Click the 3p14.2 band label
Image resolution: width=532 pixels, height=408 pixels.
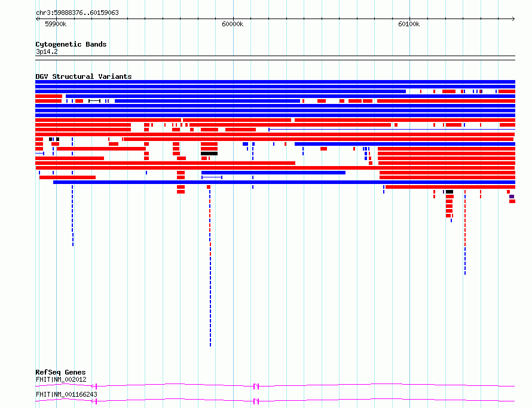tap(47, 51)
